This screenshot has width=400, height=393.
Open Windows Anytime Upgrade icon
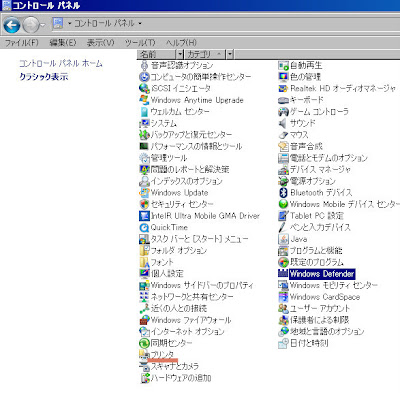click(144, 100)
